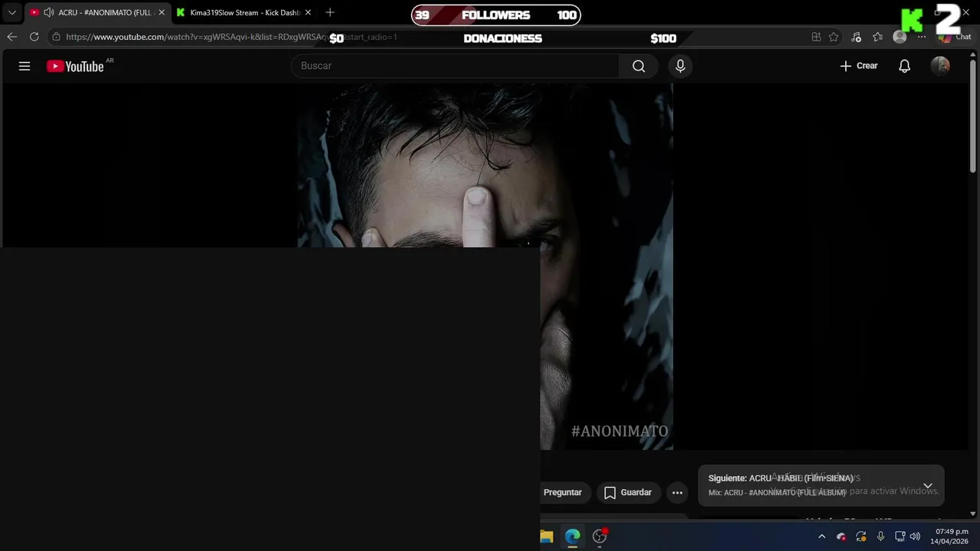Open Edge settings and more menu
This screenshot has height=551, width=980.
[x=921, y=37]
